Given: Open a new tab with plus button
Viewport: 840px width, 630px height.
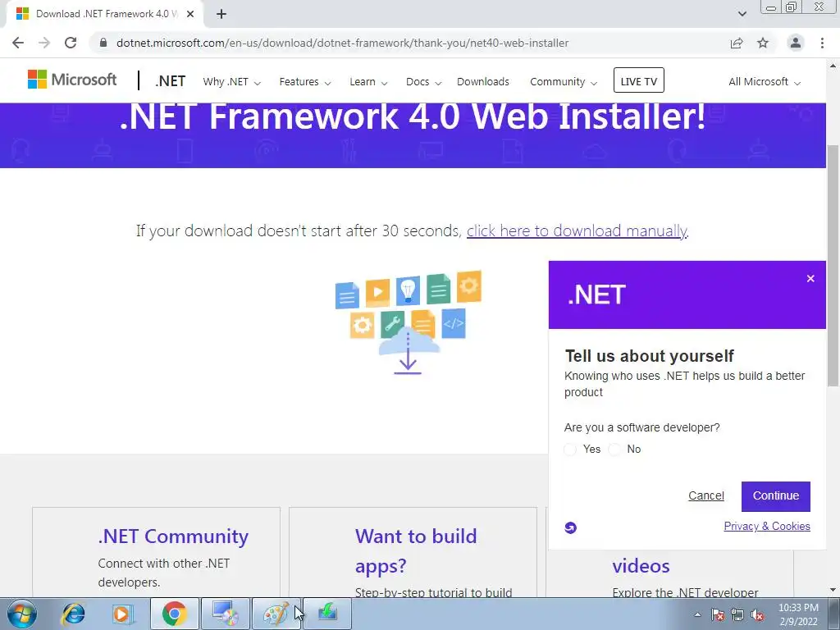Looking at the screenshot, I should pyautogui.click(x=221, y=14).
